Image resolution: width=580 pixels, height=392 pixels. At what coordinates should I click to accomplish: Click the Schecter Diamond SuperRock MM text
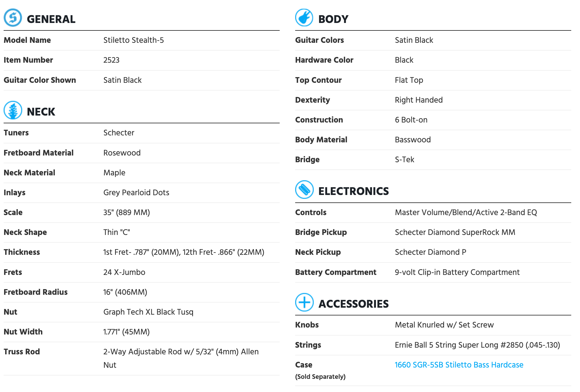click(455, 232)
